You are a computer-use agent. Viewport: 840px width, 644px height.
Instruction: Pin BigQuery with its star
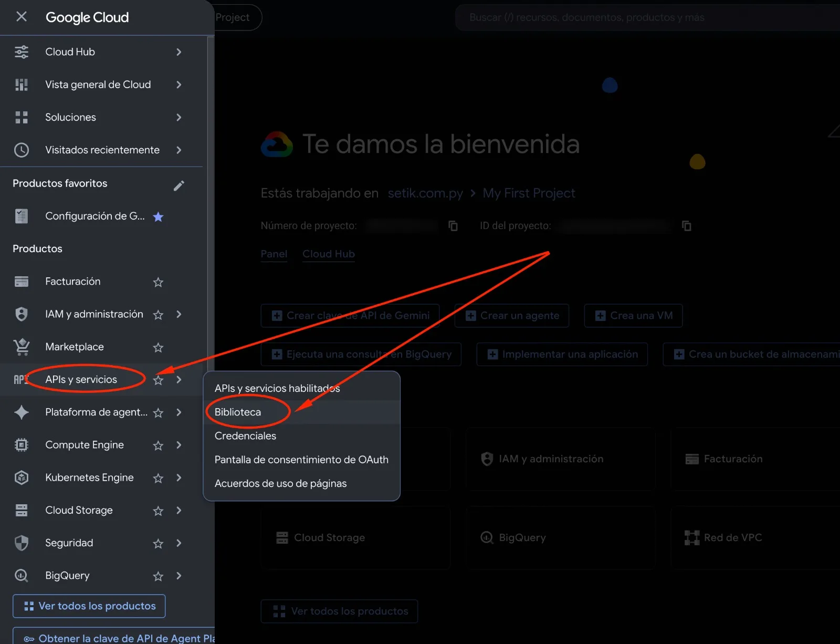tap(158, 576)
